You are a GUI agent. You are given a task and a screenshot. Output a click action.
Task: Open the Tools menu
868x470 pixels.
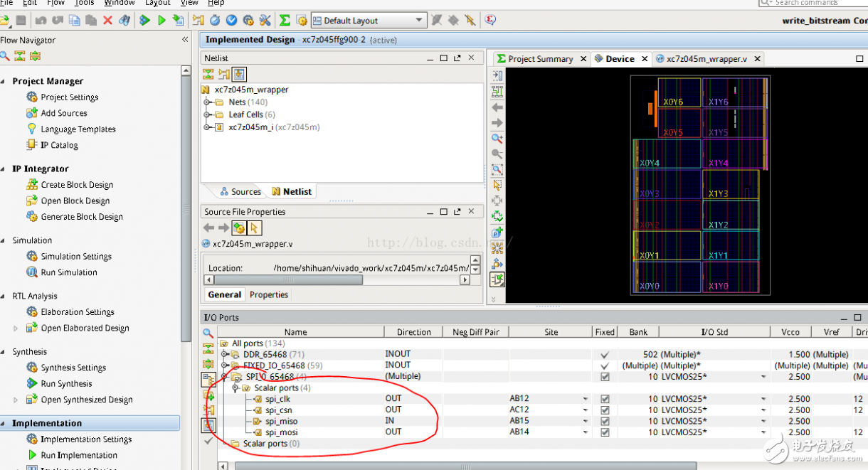point(84,3)
